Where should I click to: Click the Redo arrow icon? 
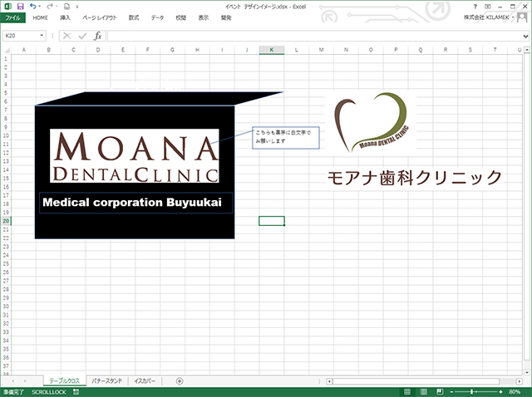point(50,6)
